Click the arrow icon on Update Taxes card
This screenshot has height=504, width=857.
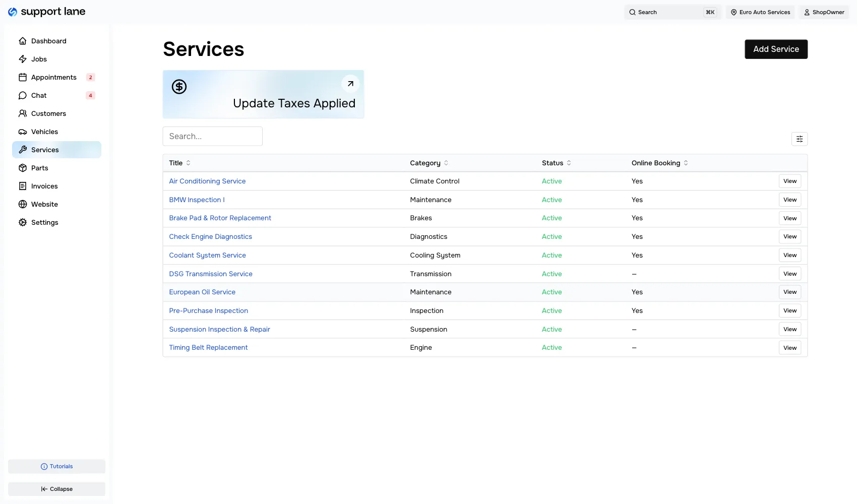[x=350, y=84]
